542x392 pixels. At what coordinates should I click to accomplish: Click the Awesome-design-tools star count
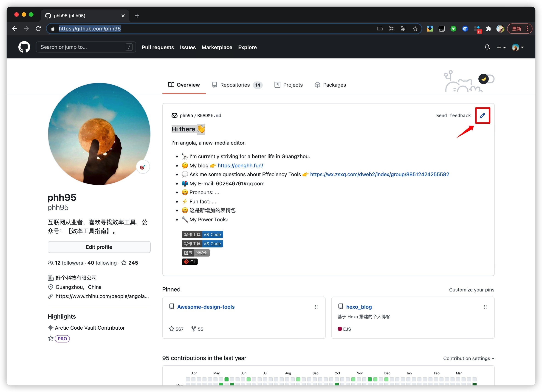coord(176,329)
